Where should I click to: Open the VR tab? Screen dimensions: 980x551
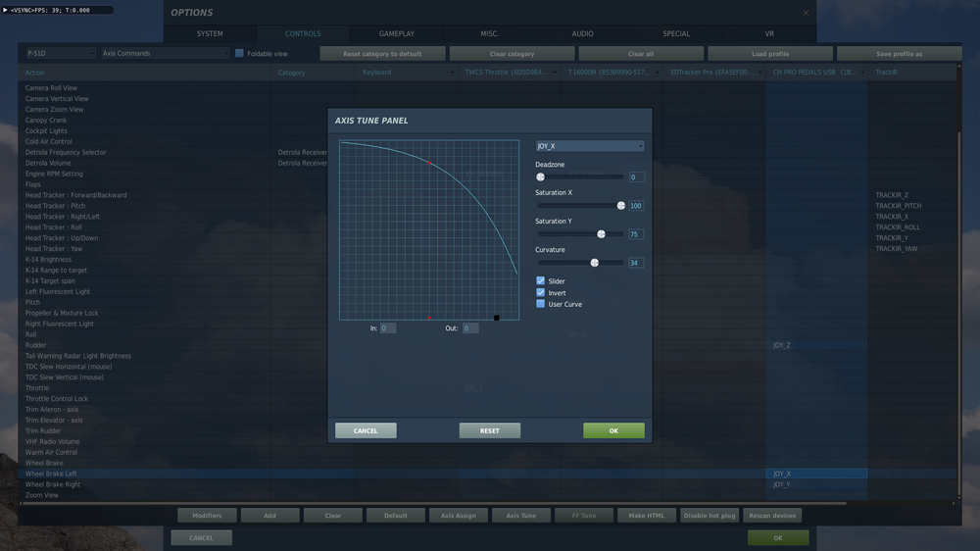point(769,33)
